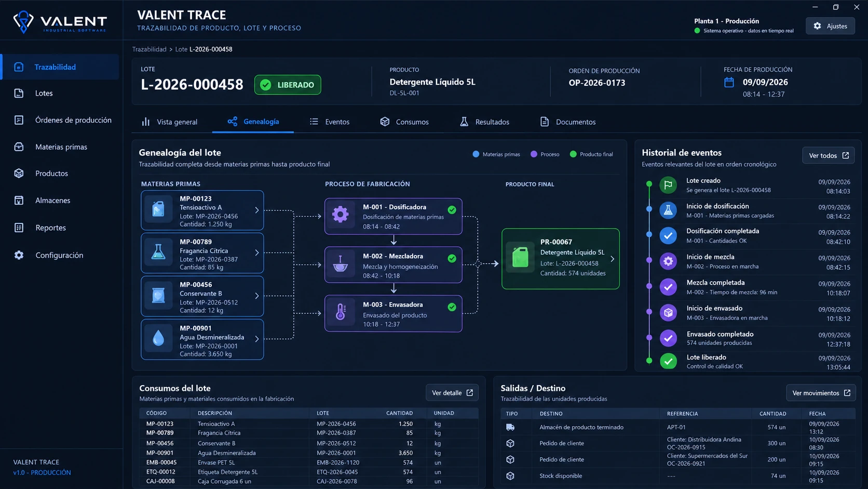868x489 pixels.
Task: Switch to the Vista general tab
Action: (x=170, y=122)
